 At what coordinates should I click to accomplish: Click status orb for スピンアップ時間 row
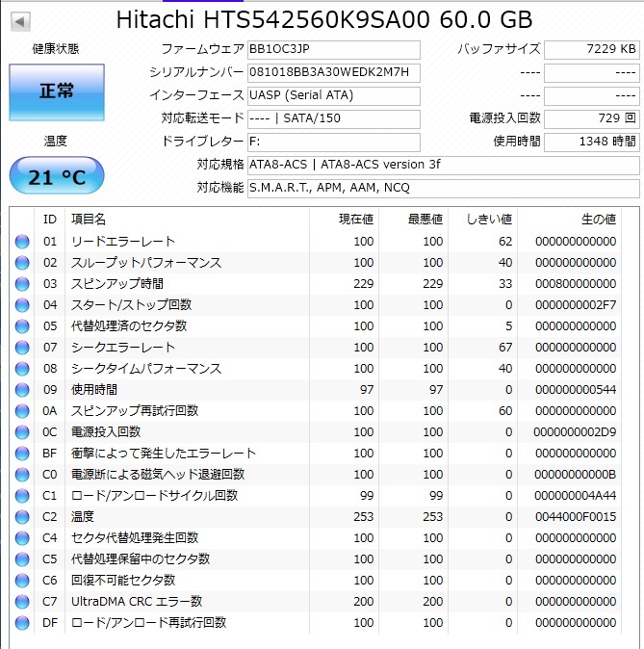[22, 284]
